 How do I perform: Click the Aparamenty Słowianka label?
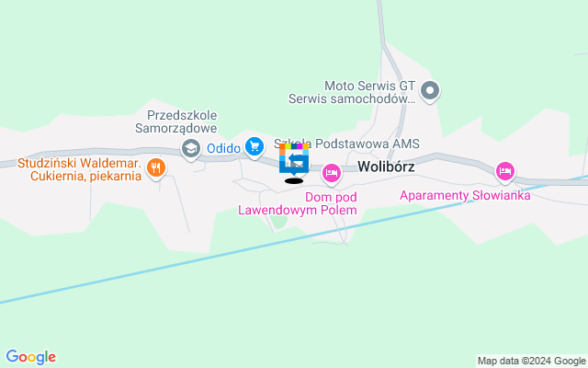tap(465, 196)
